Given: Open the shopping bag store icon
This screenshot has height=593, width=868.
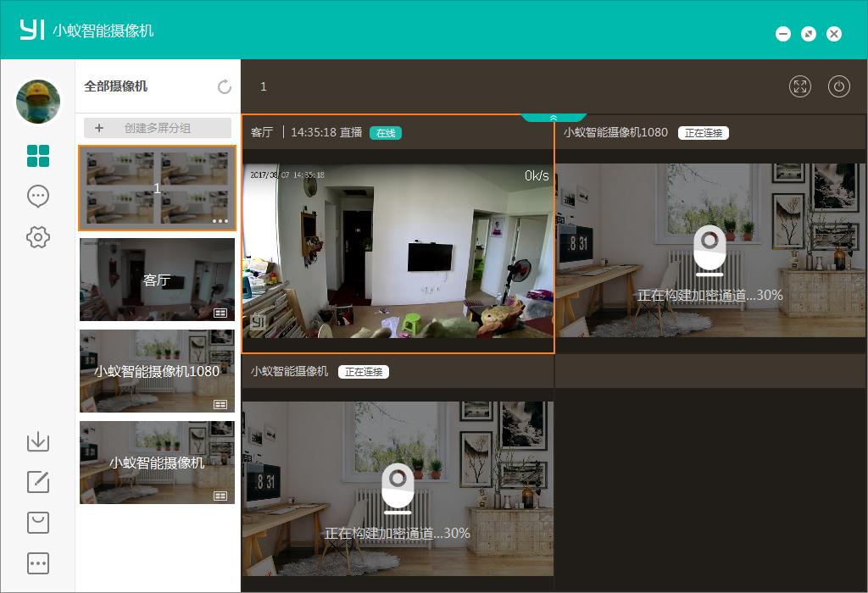Looking at the screenshot, I should point(38,523).
